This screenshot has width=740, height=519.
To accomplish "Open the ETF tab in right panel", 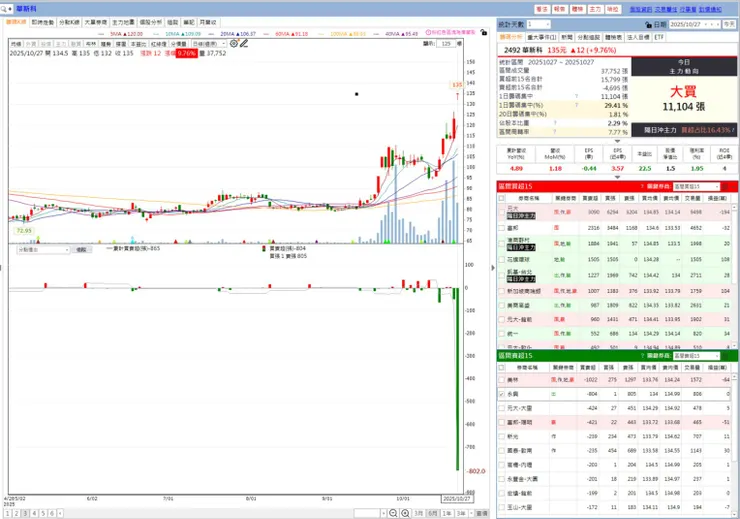I will click(659, 37).
